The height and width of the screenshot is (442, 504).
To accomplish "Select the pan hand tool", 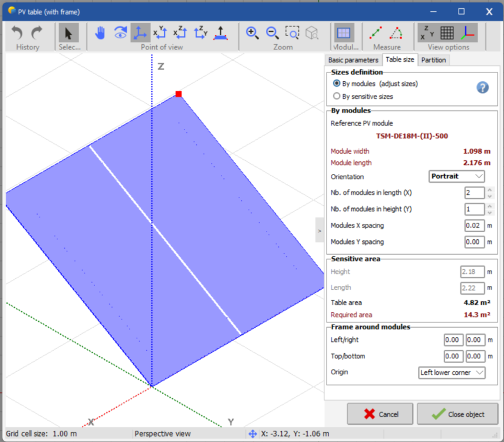I will pyautogui.click(x=100, y=33).
